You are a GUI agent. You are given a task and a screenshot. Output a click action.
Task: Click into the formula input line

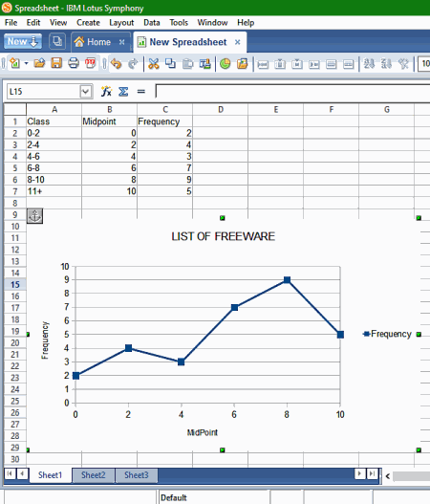[x=292, y=92]
